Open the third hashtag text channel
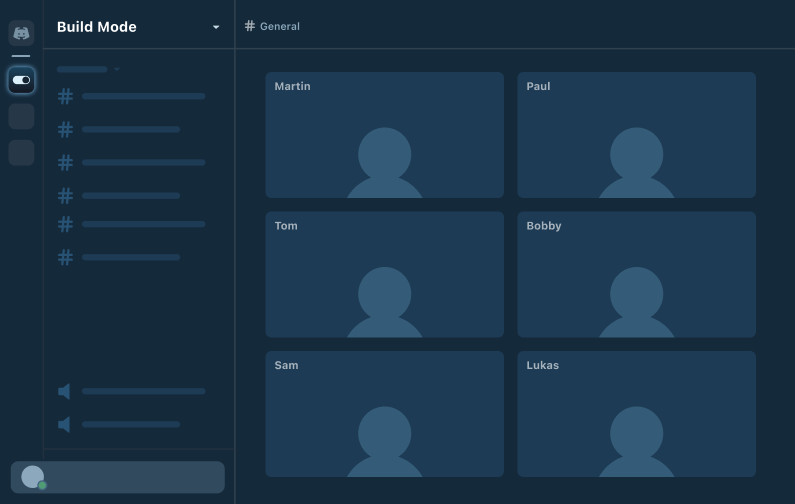 [x=131, y=163]
